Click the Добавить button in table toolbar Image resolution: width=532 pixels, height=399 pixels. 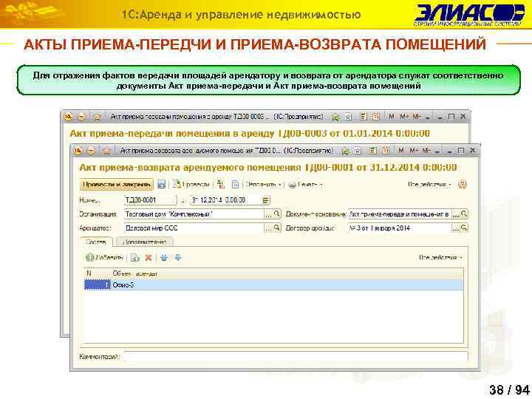point(104,258)
